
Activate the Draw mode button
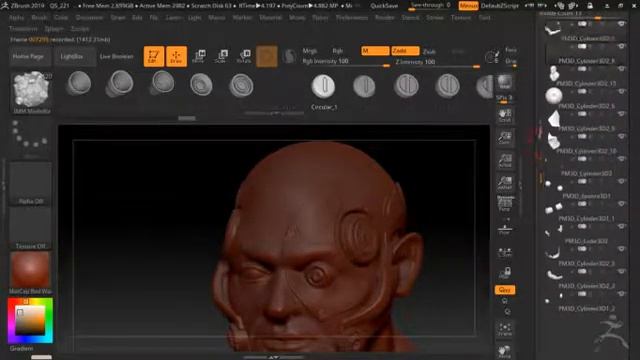tap(176, 56)
